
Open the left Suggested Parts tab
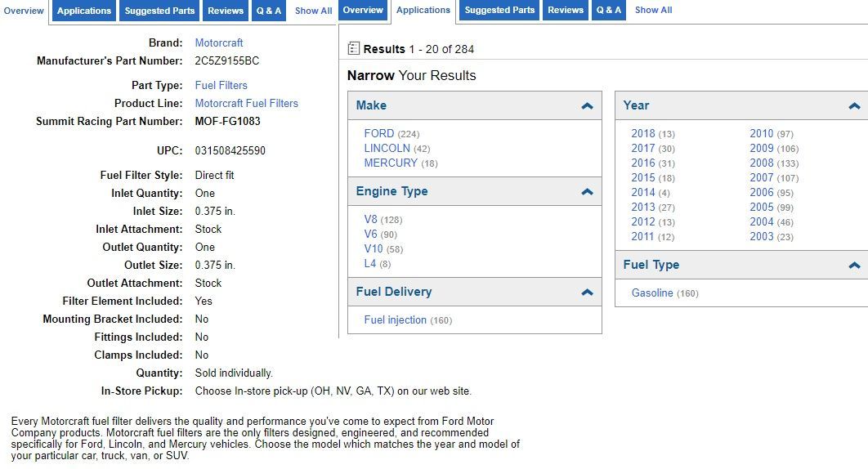point(160,11)
